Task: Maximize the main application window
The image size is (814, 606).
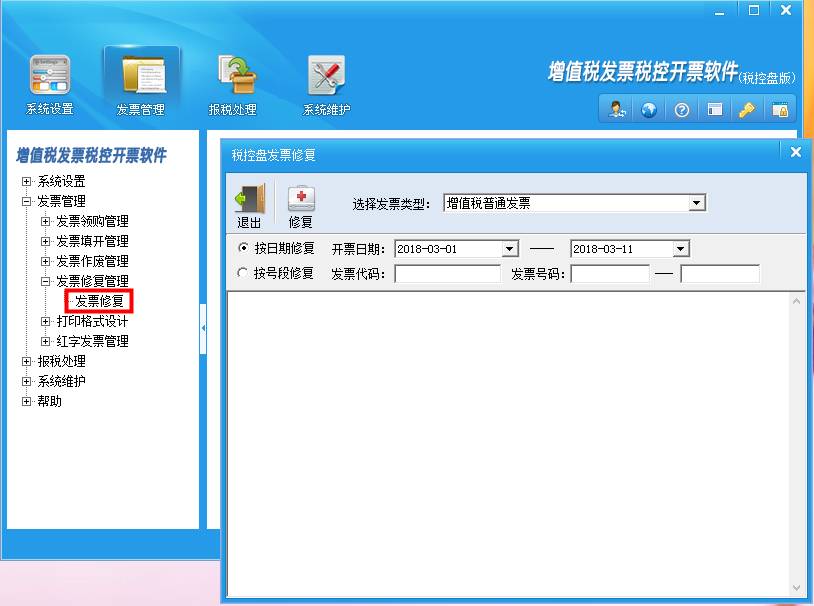Action: point(754,10)
